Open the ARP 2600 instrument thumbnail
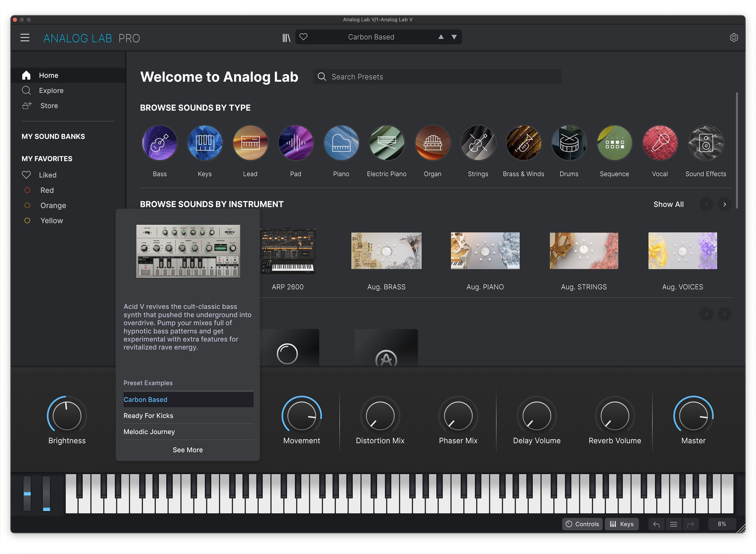This screenshot has width=756, height=554. (x=288, y=251)
